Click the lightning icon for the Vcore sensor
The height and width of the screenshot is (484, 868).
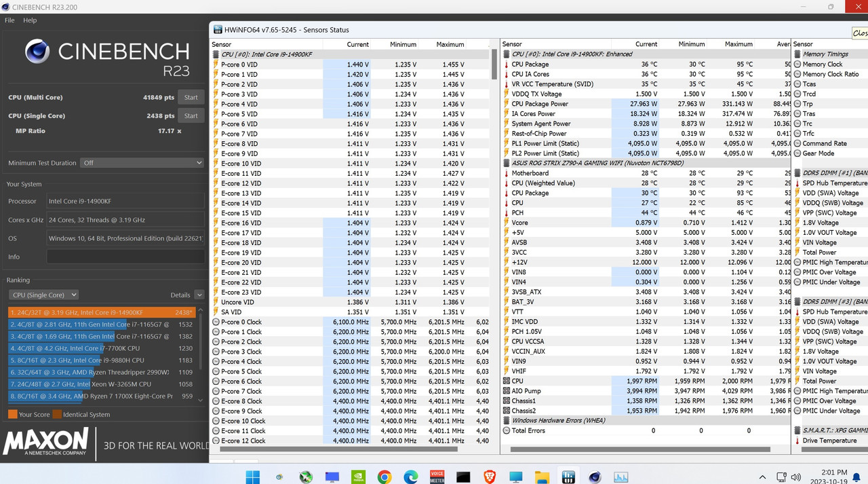pyautogui.click(x=507, y=223)
